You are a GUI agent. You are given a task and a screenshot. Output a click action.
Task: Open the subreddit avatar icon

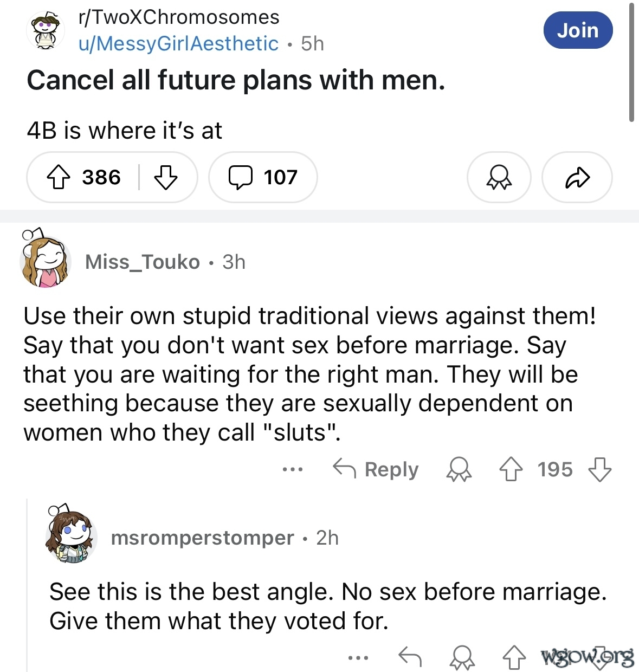[x=46, y=31]
